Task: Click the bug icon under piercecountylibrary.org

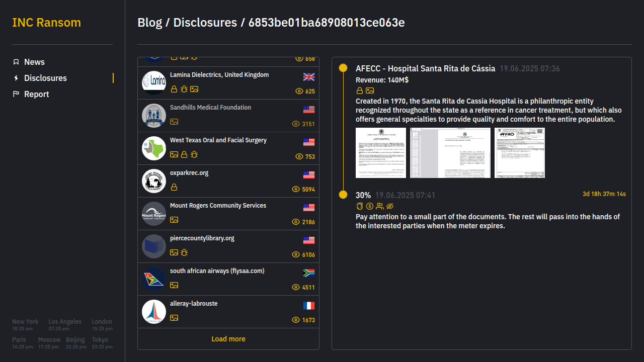Action: point(184,252)
